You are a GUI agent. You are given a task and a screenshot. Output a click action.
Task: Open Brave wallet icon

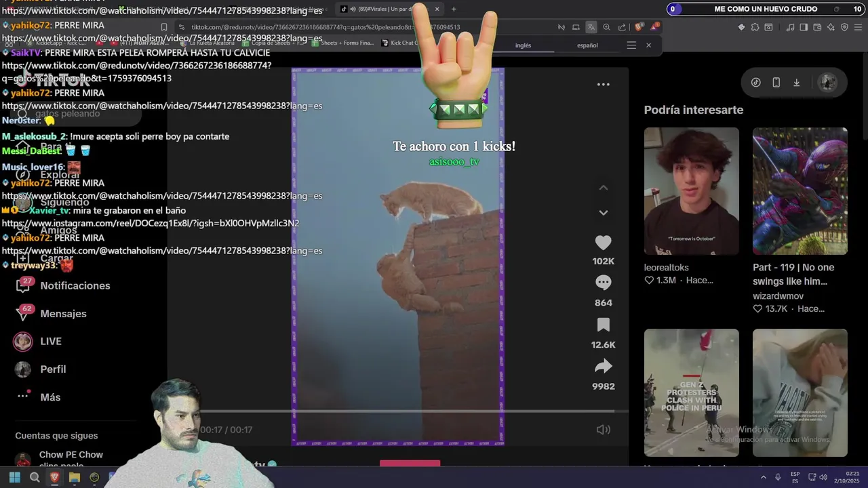coord(817,27)
